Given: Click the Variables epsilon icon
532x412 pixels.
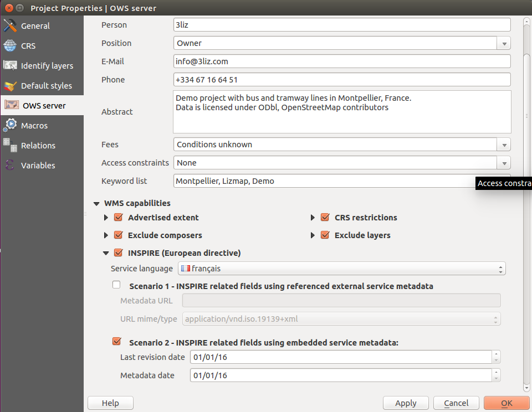Looking at the screenshot, I should click(10, 165).
